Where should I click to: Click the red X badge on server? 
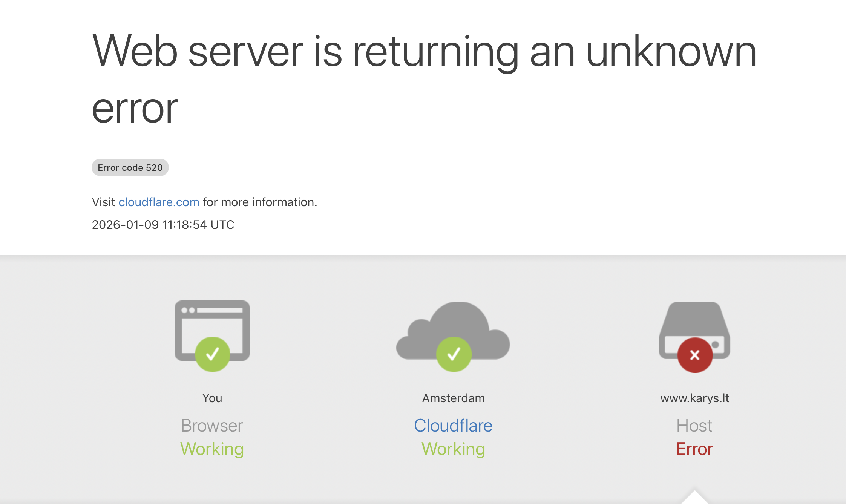click(x=695, y=355)
